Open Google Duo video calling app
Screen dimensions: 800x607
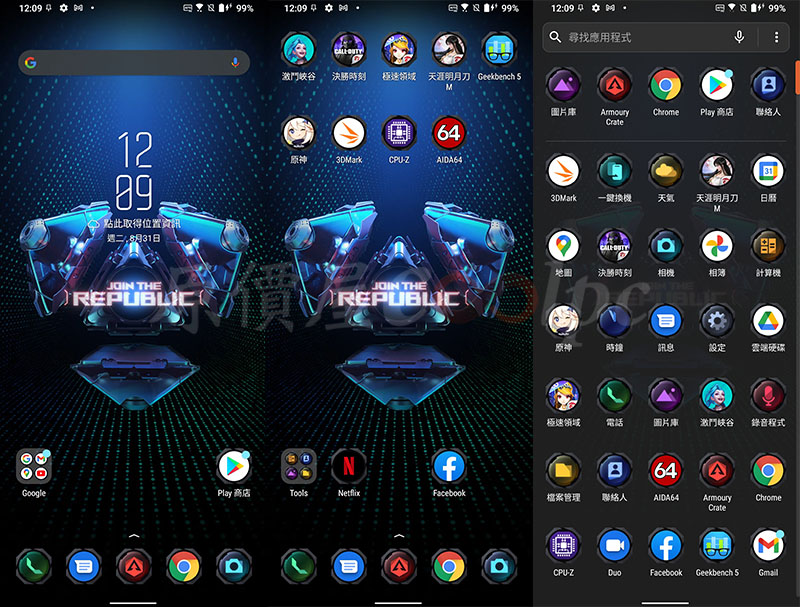[x=614, y=546]
